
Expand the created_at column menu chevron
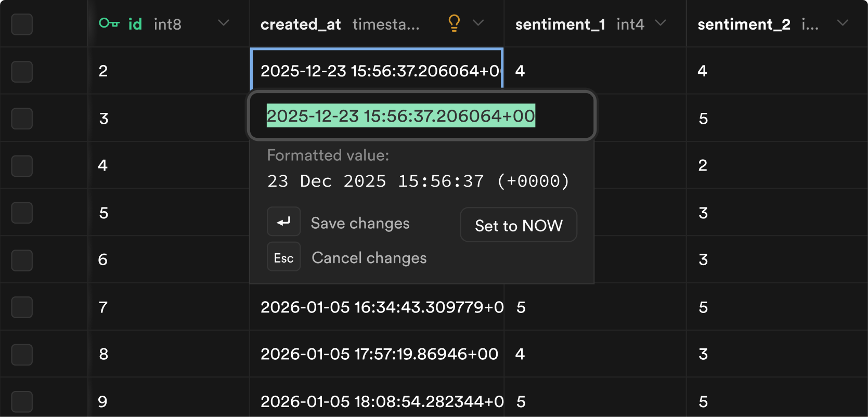click(478, 23)
